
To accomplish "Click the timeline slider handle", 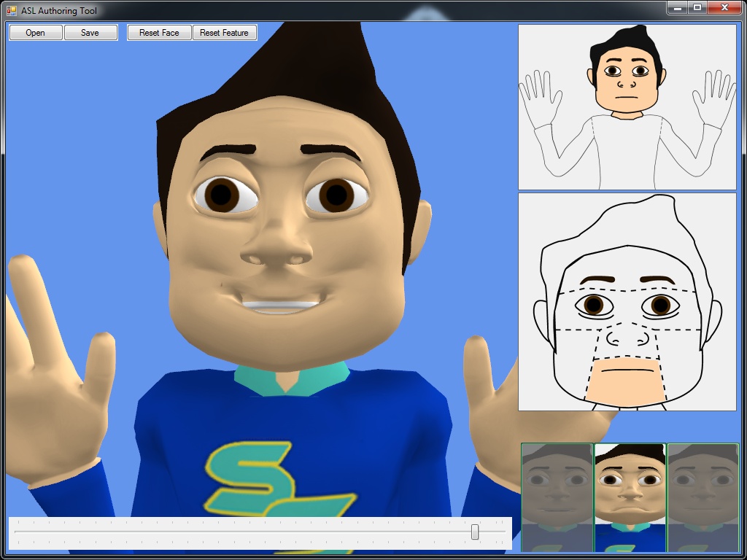I will point(475,532).
